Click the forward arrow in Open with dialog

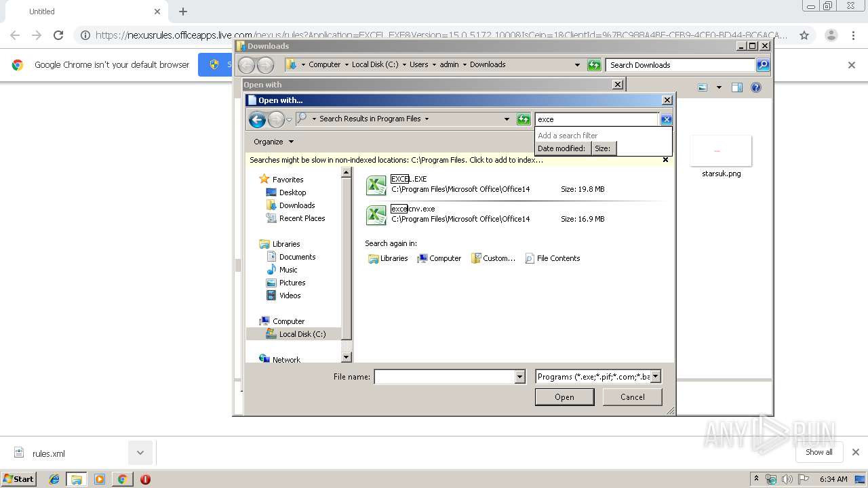276,120
